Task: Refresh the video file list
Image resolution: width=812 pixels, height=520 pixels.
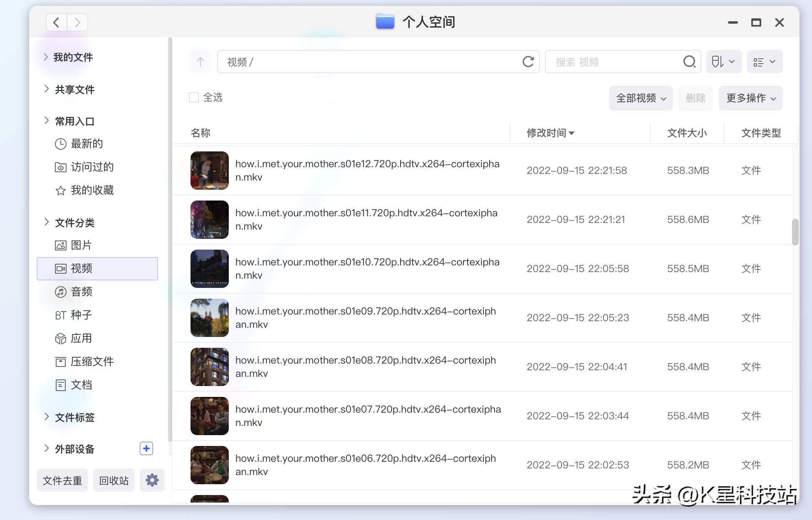Action: [528, 62]
